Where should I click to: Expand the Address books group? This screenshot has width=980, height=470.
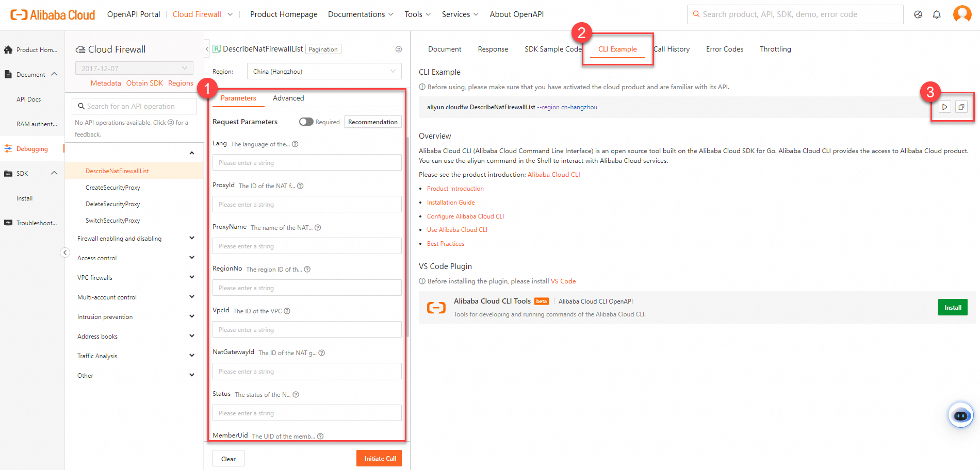tap(192, 336)
